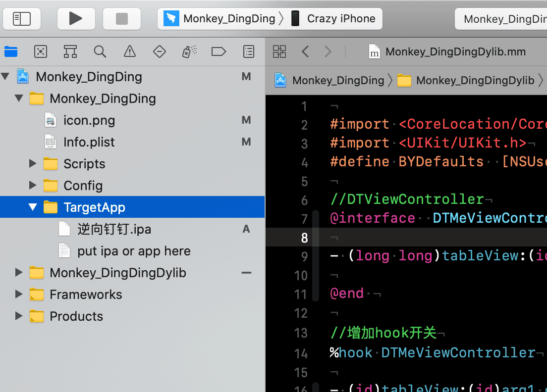Viewport: 547px width, 392px height.
Task: Select the Config folder row
Action: pos(132,186)
